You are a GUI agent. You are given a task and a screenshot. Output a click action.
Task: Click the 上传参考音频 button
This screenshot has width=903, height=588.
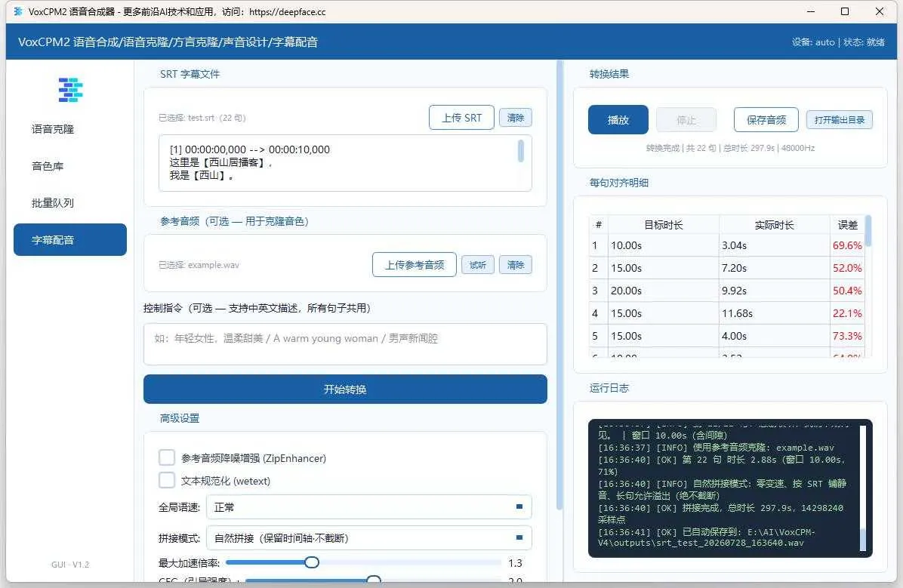click(414, 265)
